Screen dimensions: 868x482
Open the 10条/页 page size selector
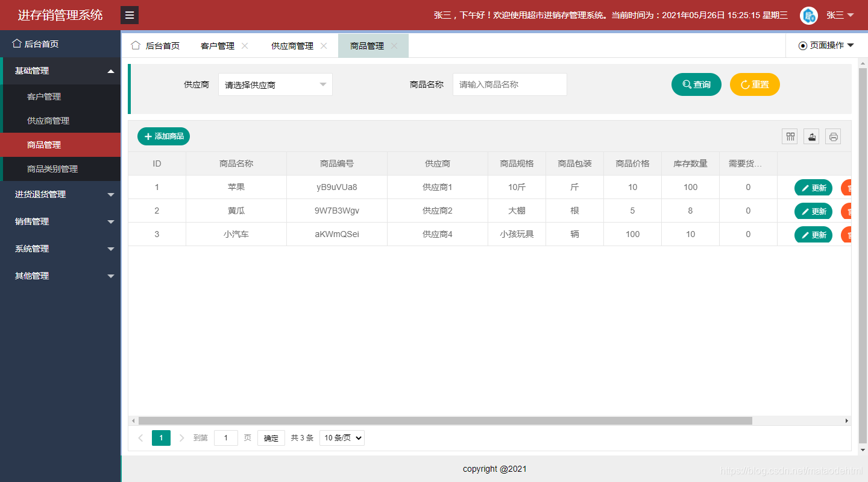click(342, 438)
